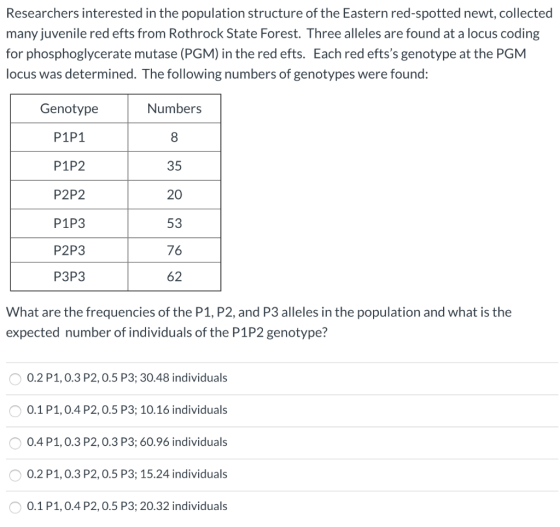The height and width of the screenshot is (527, 560).
Task: Click the Genotype column header
Action: click(69, 109)
